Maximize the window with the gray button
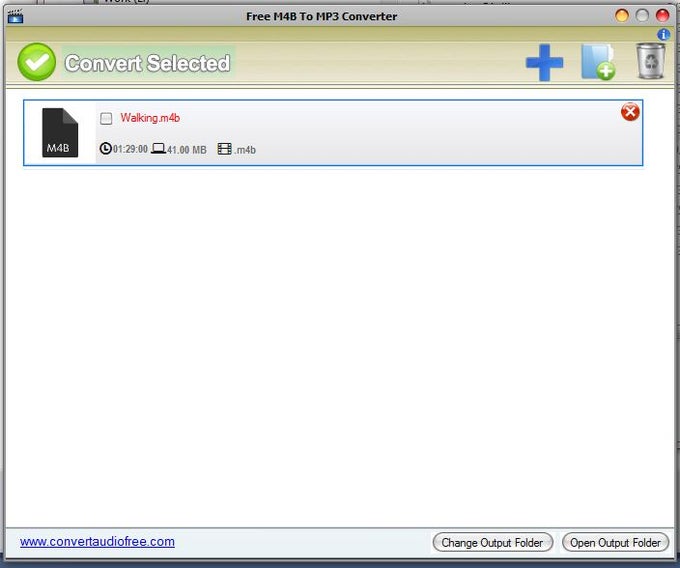The width and height of the screenshot is (680, 568). [x=642, y=15]
